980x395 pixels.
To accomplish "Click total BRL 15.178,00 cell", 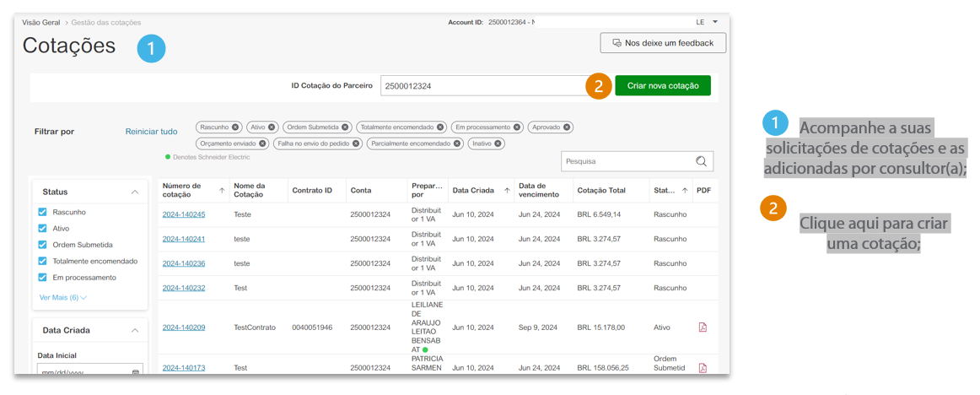I will [600, 327].
